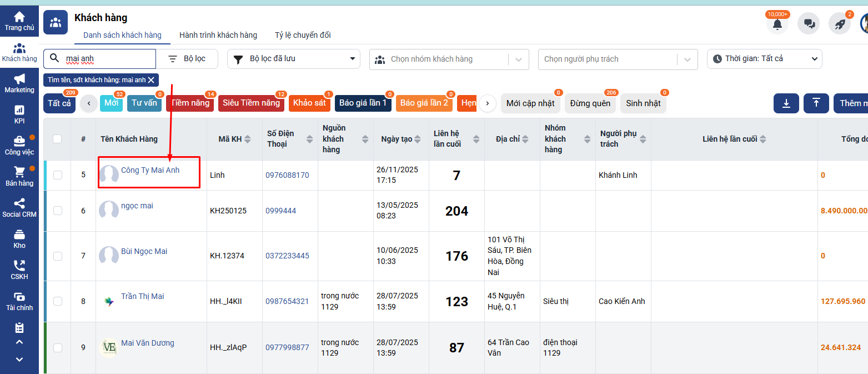This screenshot has height=374, width=868.
Task: Click the upload import icon button
Action: coord(816,103)
